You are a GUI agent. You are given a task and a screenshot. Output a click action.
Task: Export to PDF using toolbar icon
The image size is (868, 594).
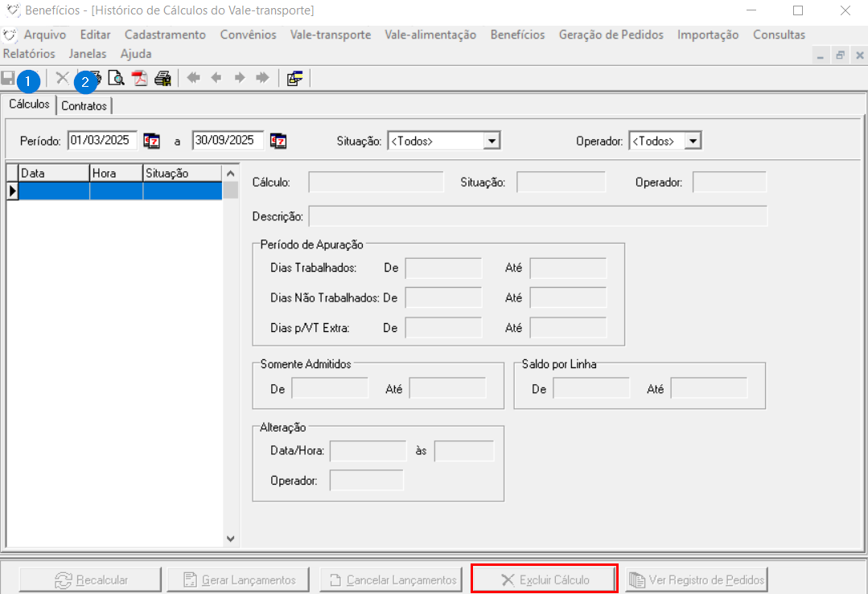[140, 78]
